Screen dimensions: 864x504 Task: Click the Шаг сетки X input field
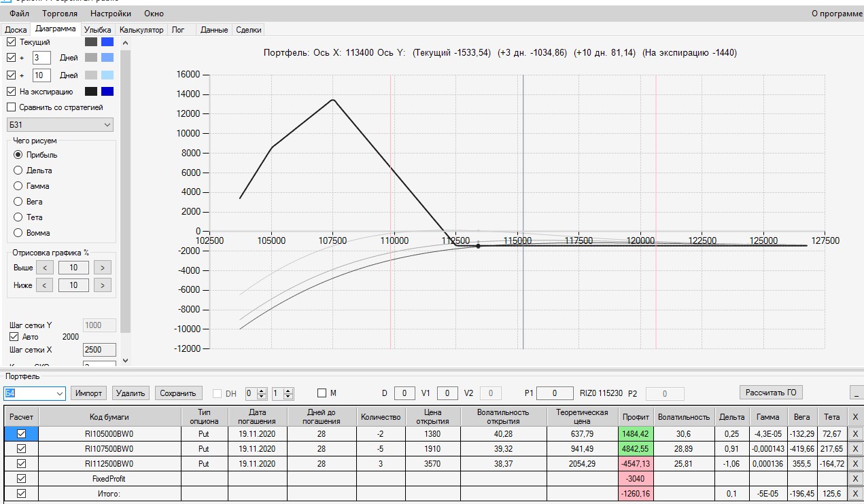(x=99, y=350)
